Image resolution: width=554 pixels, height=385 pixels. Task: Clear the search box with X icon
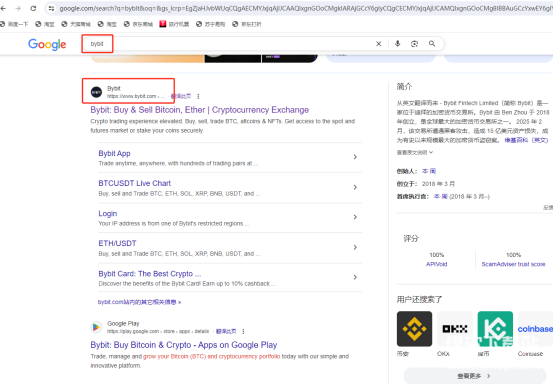click(x=378, y=44)
